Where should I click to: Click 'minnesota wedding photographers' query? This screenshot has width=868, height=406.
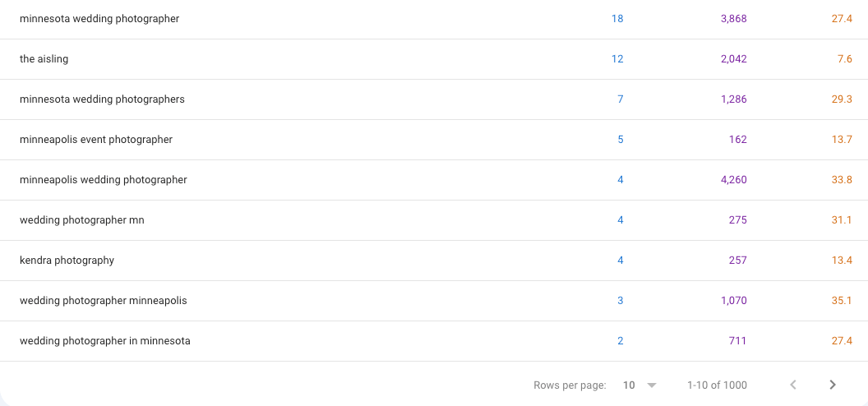102,99
